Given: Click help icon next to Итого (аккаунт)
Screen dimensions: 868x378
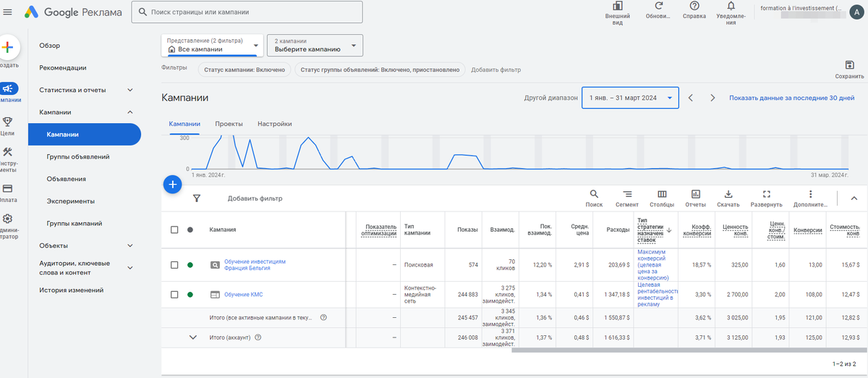Looking at the screenshot, I should (x=258, y=337).
